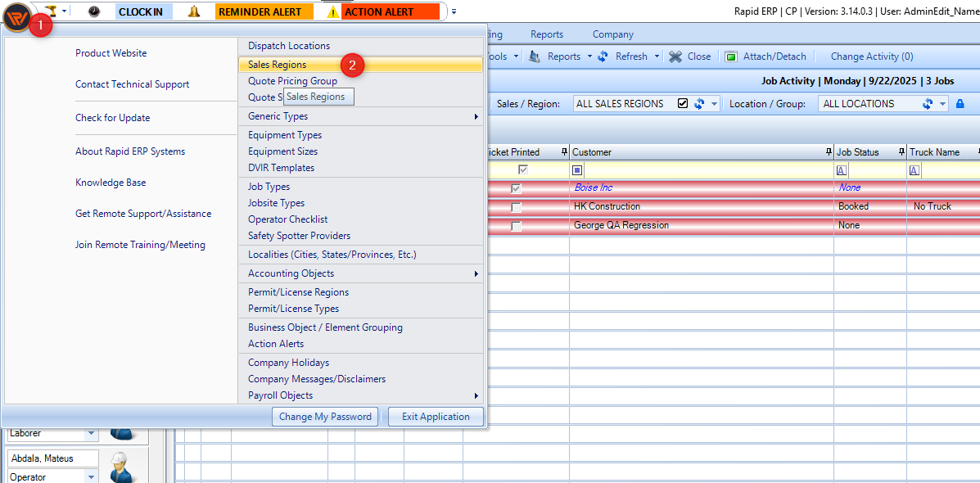The height and width of the screenshot is (483, 980).
Task: Switch to the Reports ribbon tab
Action: (547, 34)
